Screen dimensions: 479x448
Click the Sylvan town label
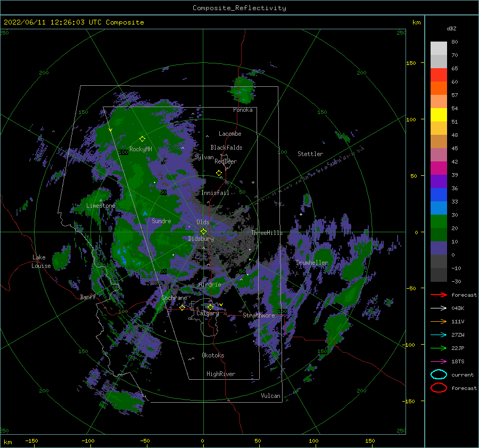click(204, 158)
